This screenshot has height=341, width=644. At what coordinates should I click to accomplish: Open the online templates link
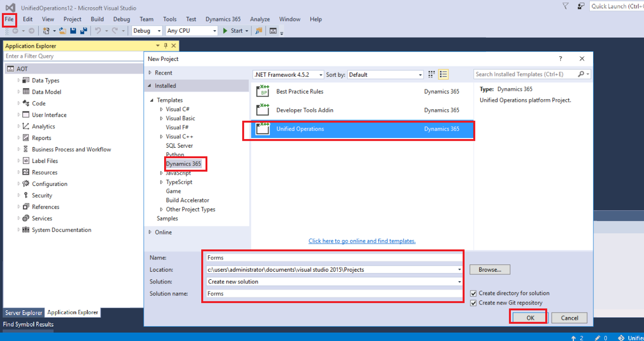coord(362,241)
